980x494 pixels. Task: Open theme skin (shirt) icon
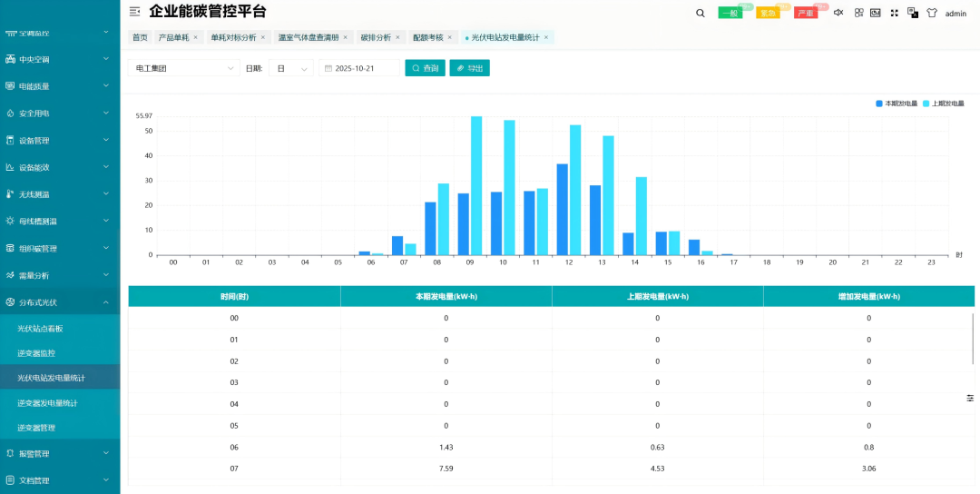pyautogui.click(x=931, y=13)
